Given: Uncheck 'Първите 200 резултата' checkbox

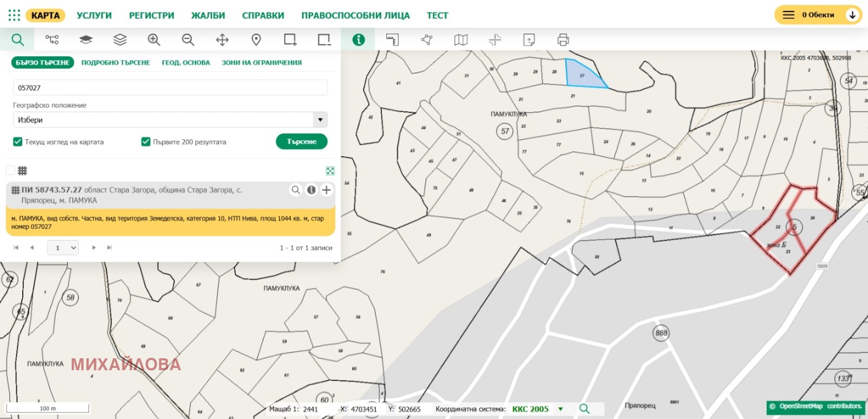Looking at the screenshot, I should 145,141.
